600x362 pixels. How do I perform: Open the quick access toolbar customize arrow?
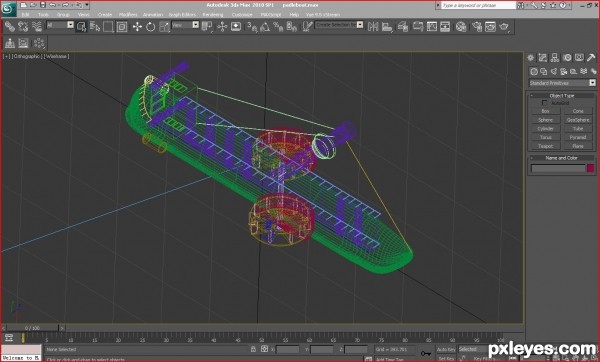pyautogui.click(x=87, y=5)
